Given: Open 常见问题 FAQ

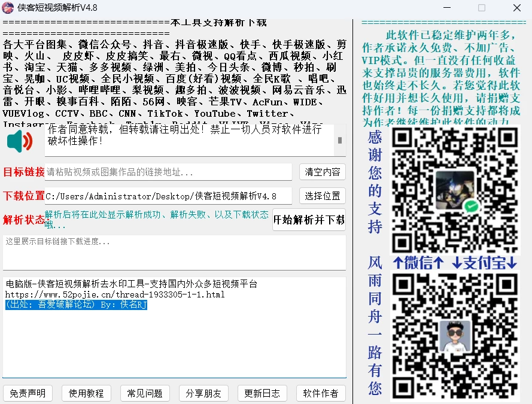Looking at the screenshot, I should coord(145,393).
